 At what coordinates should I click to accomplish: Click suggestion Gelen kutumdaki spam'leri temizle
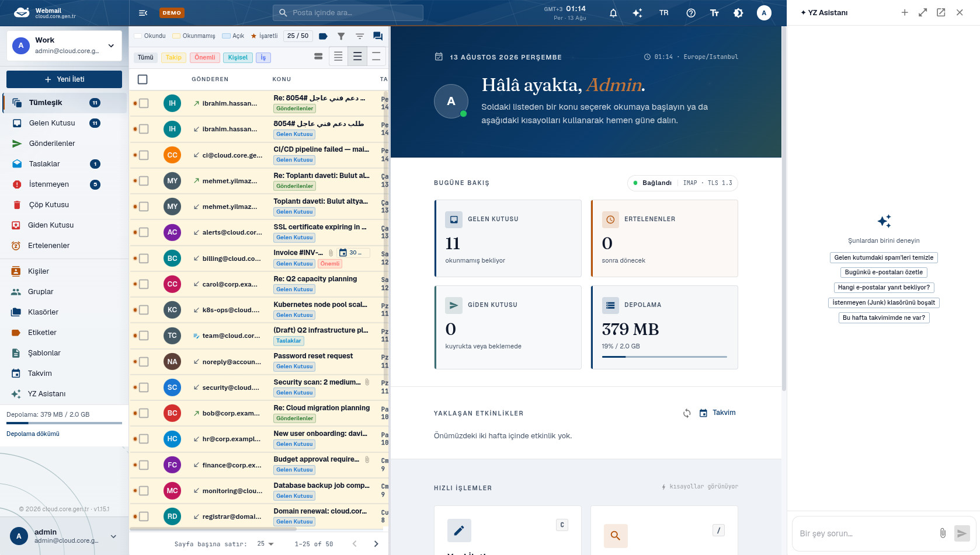pyautogui.click(x=884, y=257)
